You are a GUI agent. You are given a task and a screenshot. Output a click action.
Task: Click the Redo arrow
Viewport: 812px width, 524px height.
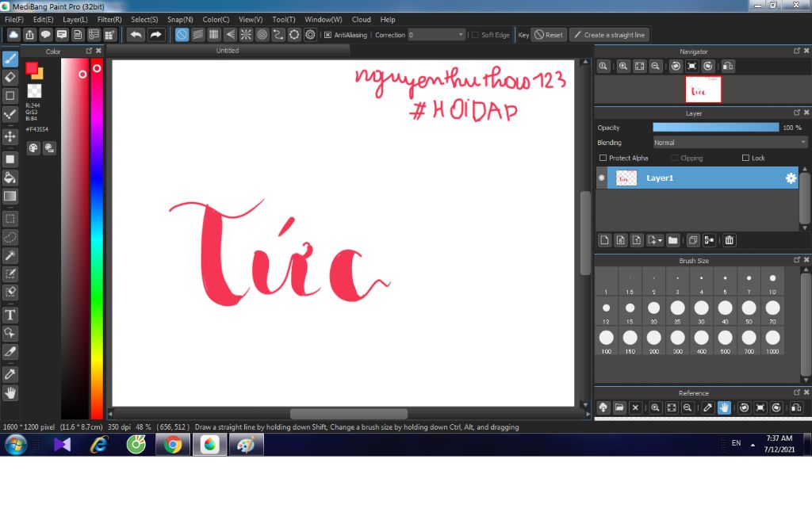155,35
